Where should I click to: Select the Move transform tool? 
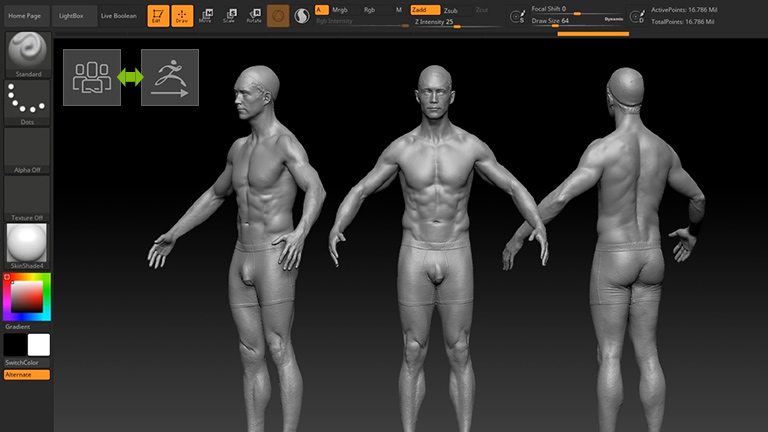click(x=205, y=15)
